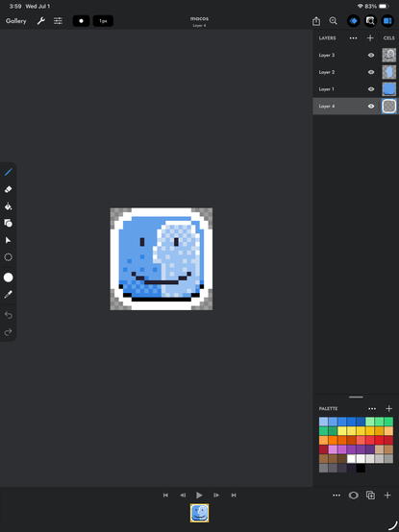Viewport: 399px width, 532px height.
Task: Toggle the reference preview button
Action: (370, 21)
